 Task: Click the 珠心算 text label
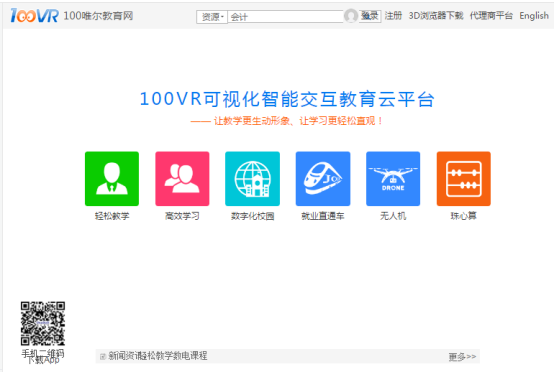[464, 216]
